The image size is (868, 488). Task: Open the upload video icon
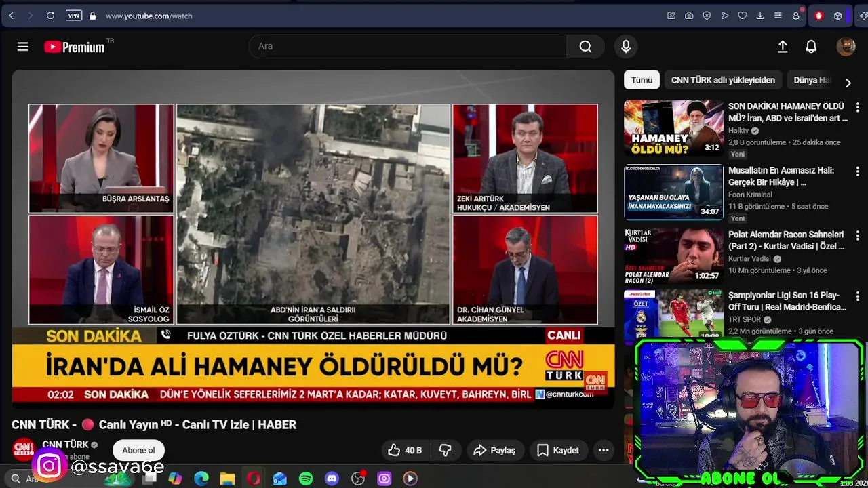pos(783,47)
